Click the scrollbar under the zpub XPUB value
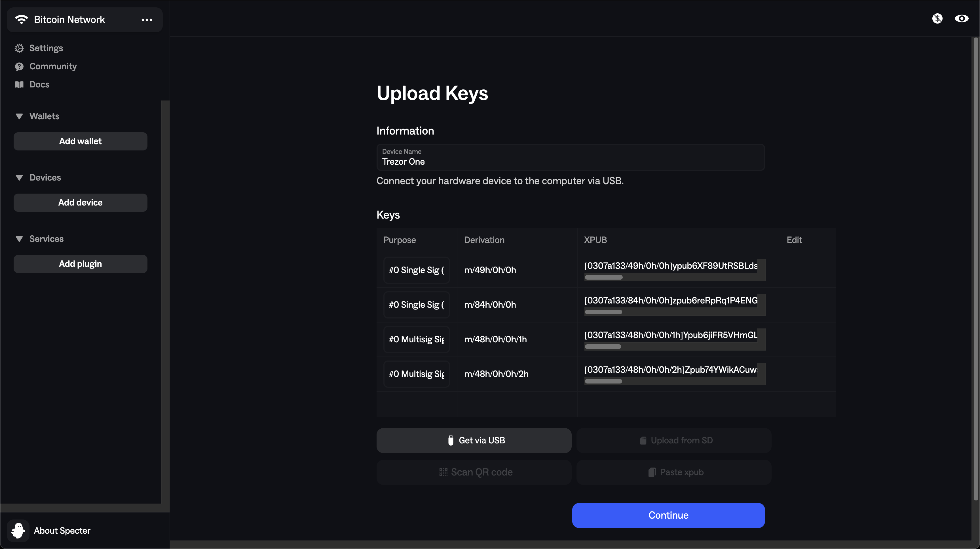The width and height of the screenshot is (980, 549). pos(603,312)
